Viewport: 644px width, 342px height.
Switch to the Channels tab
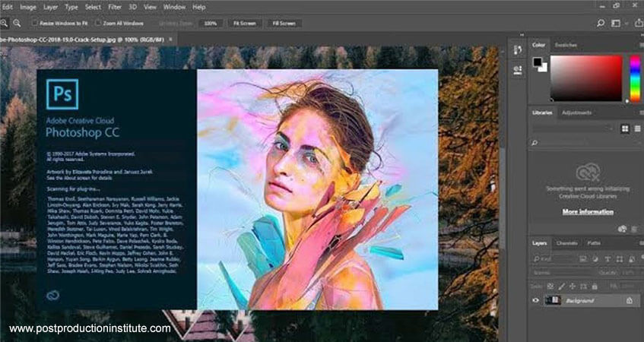click(x=566, y=243)
